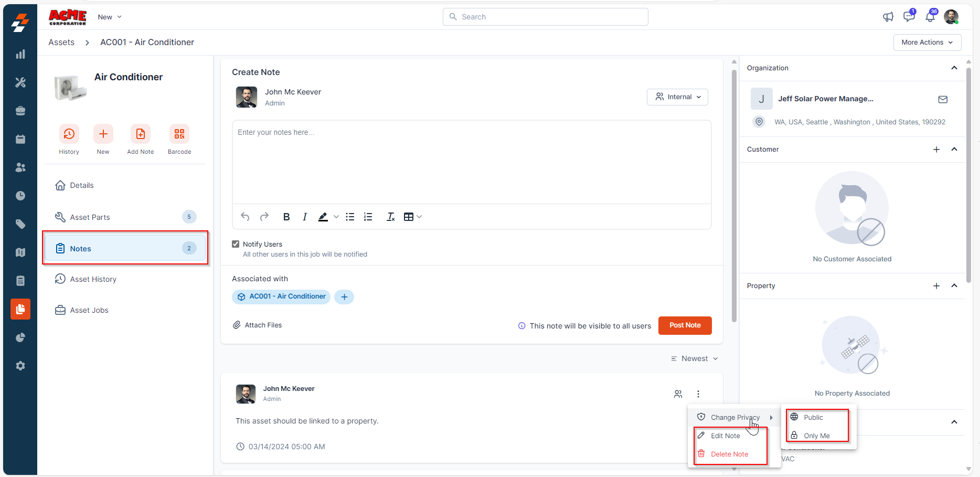Click the search field
The height and width of the screenshot is (477, 980).
(545, 17)
